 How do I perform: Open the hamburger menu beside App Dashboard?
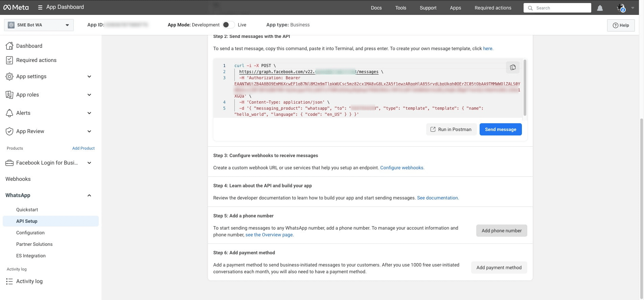[40, 7]
